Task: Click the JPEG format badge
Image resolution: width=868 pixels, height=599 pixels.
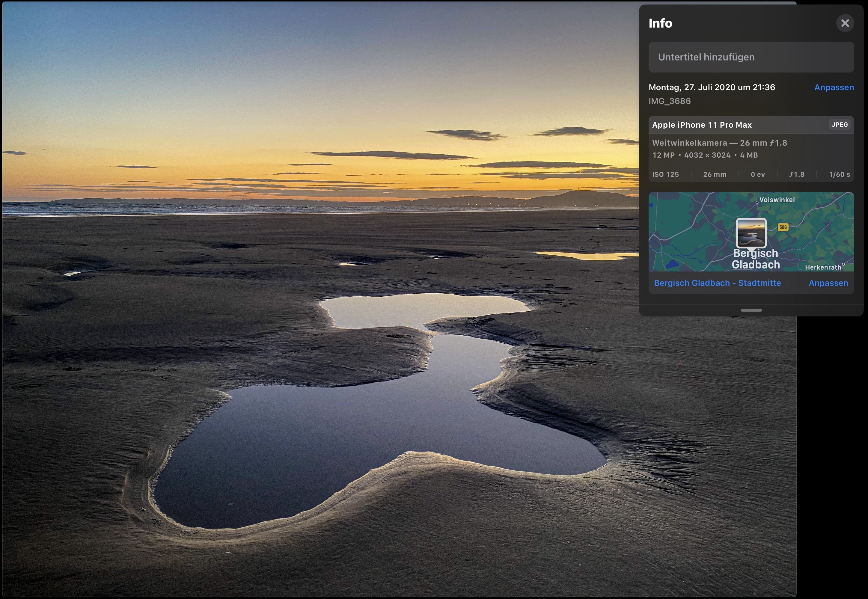Action: tap(840, 125)
